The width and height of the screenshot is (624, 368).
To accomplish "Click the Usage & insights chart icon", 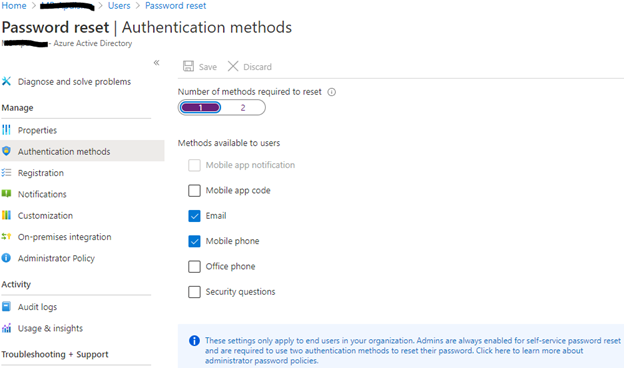I will (6, 328).
